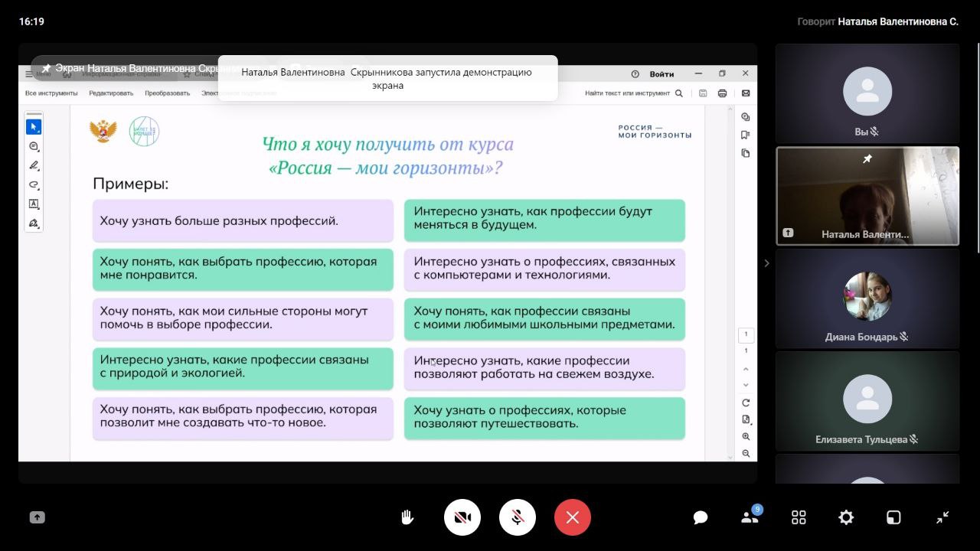Screen dimensions: 980x551
Task: Pick the Acrobat highlighter pen tool
Action: coord(34,165)
